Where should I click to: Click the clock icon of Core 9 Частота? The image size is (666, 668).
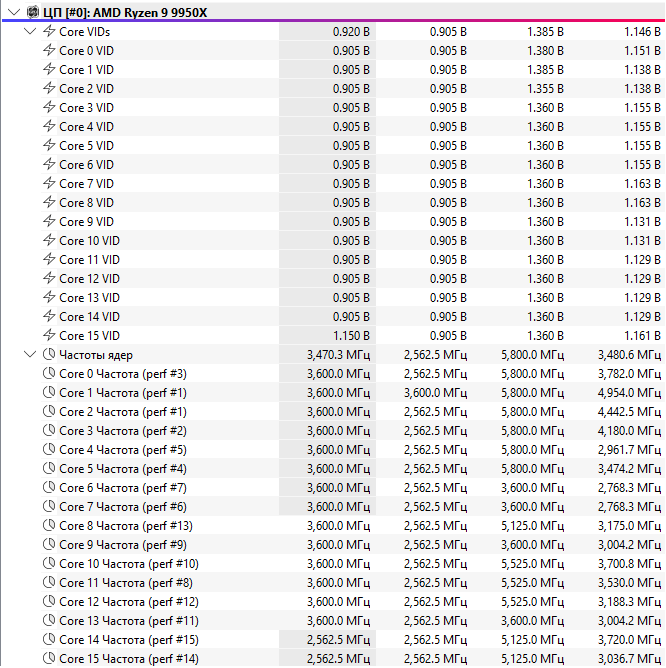coord(49,544)
